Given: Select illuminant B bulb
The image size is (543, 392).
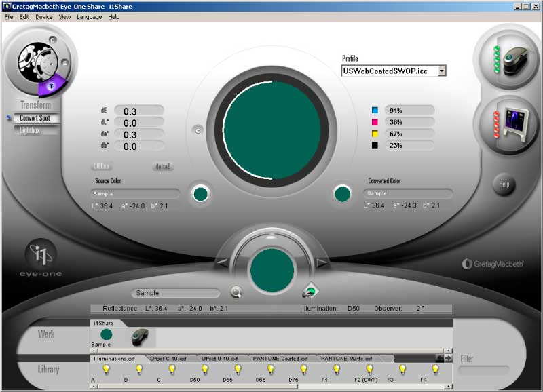Looking at the screenshot, I should (x=139, y=370).
